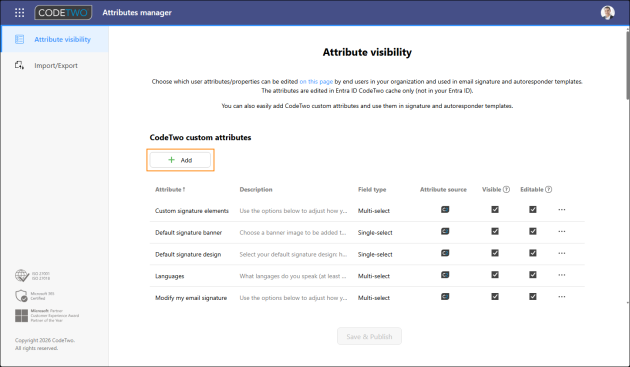The width and height of the screenshot is (630, 367).
Task: Toggle Editable for Custom signature elements
Action: tap(533, 209)
